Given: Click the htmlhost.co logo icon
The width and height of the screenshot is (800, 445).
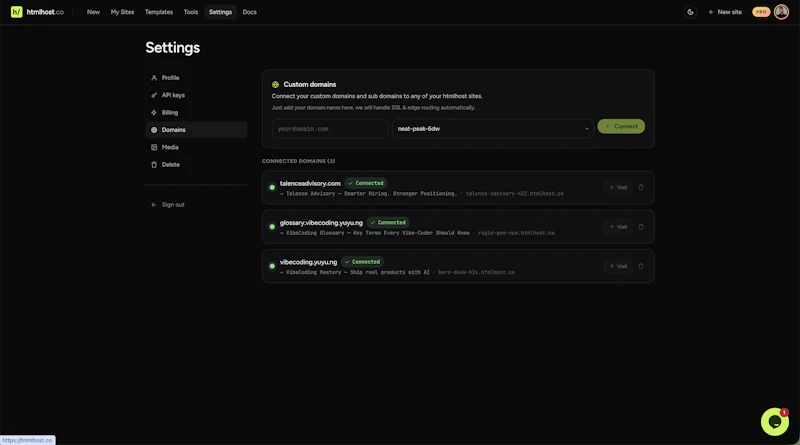Looking at the screenshot, I should [16, 12].
